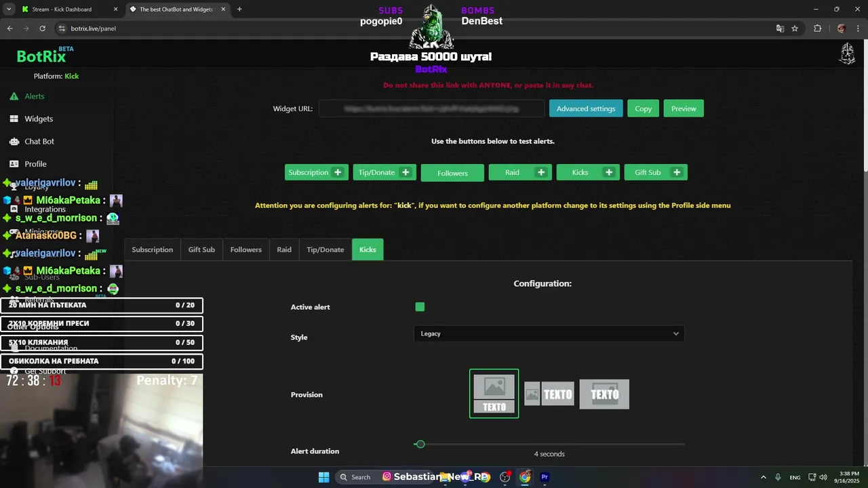Click plus icon on Kicks test button
Screen dimensions: 868x488
(x=609, y=172)
